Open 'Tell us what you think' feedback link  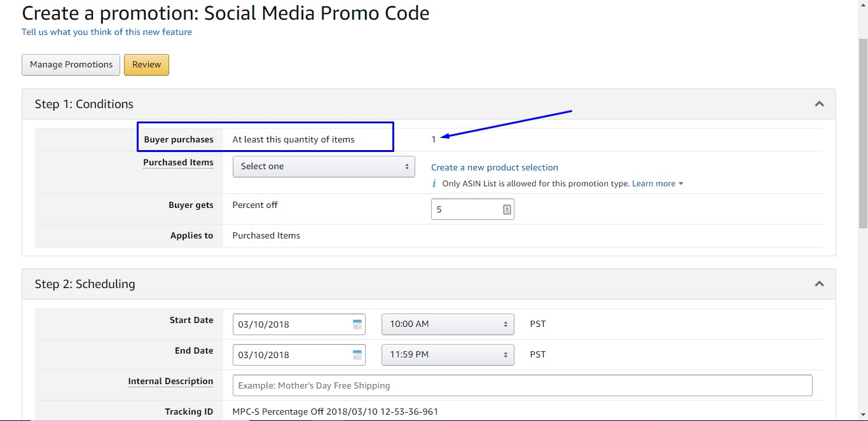(x=107, y=32)
